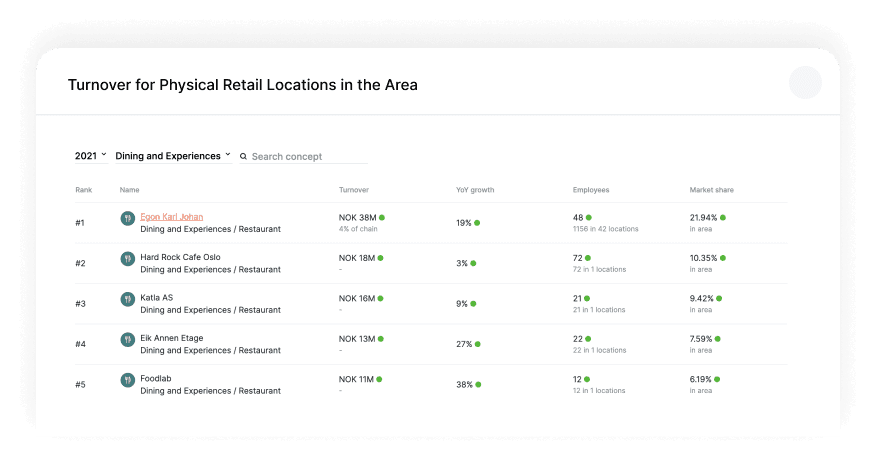Click the #1 rank cell
The image size is (876, 461).
pos(80,223)
